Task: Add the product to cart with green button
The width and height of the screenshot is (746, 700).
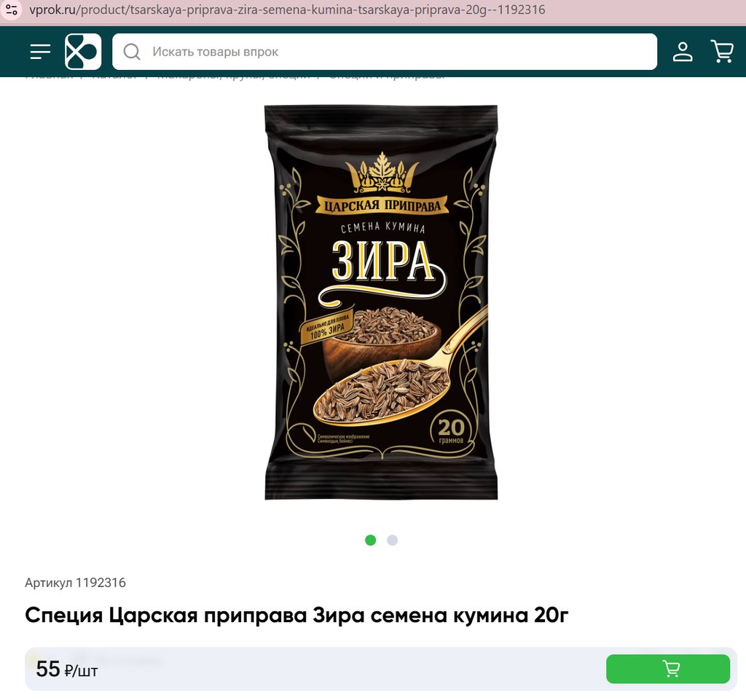Action: tap(668, 669)
